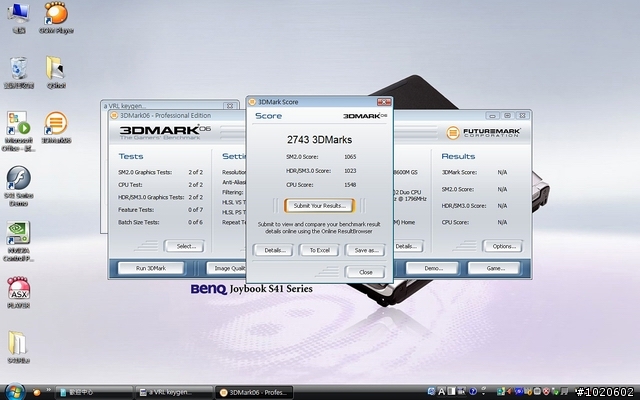640x400 pixels.
Task: Click the orange 3DMark Score title icon
Action: coord(252,102)
